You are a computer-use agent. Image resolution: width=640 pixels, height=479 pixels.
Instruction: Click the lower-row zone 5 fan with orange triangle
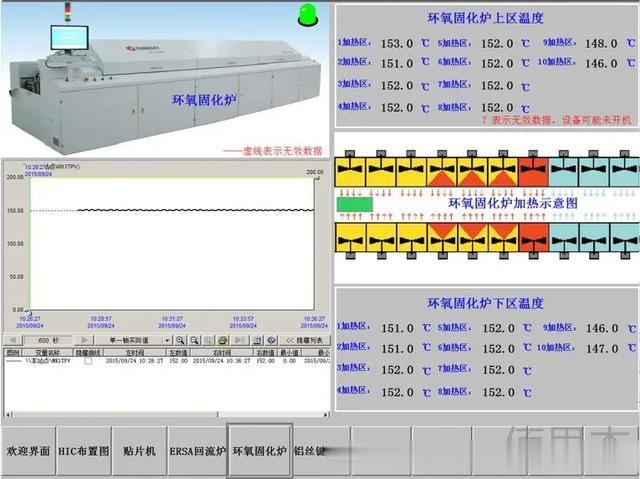(473, 237)
